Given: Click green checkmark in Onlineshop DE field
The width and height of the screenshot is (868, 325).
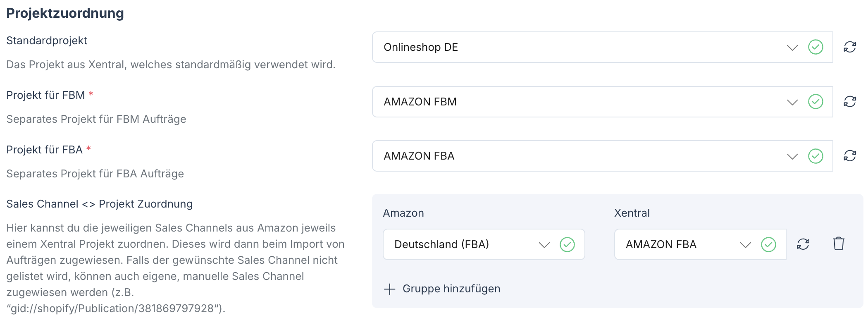Looking at the screenshot, I should click(816, 47).
